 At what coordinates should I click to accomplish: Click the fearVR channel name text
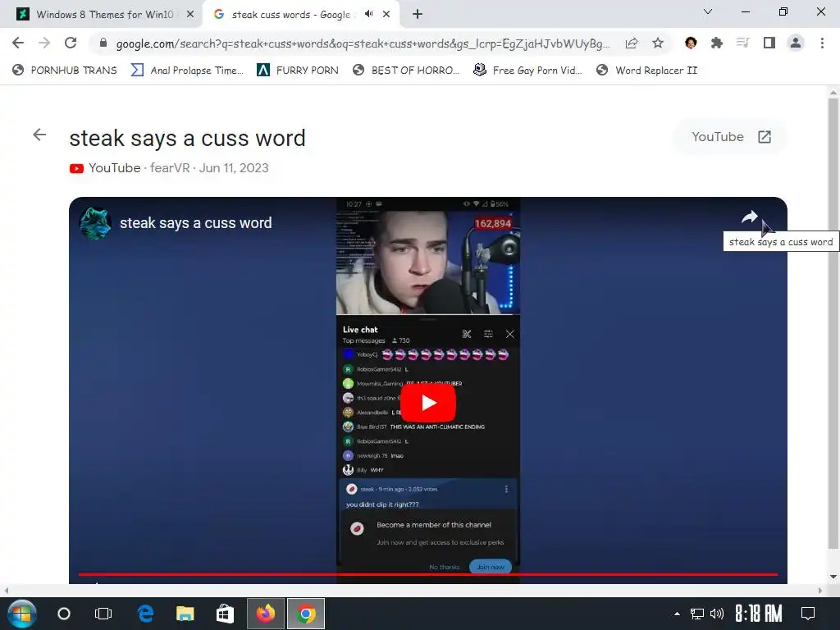(x=170, y=167)
